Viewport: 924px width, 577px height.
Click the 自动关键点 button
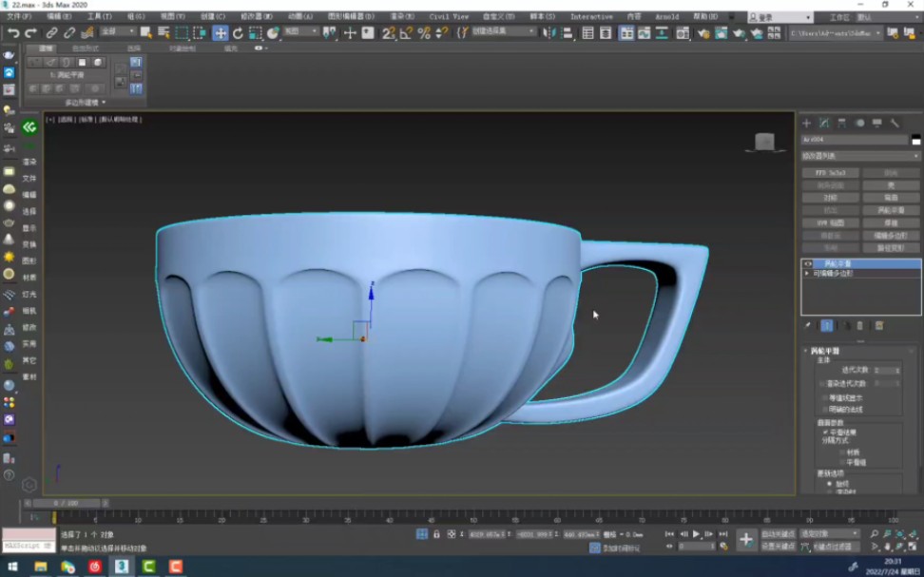778,534
